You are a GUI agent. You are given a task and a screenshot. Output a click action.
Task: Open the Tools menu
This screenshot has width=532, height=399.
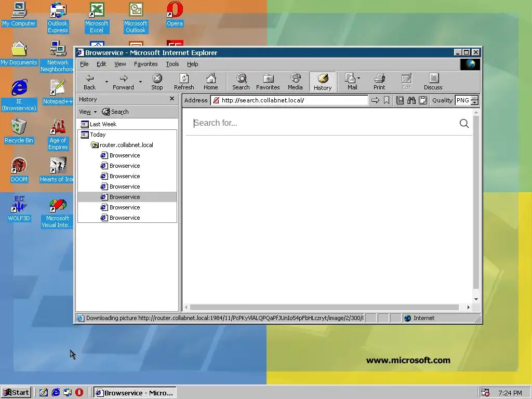172,64
